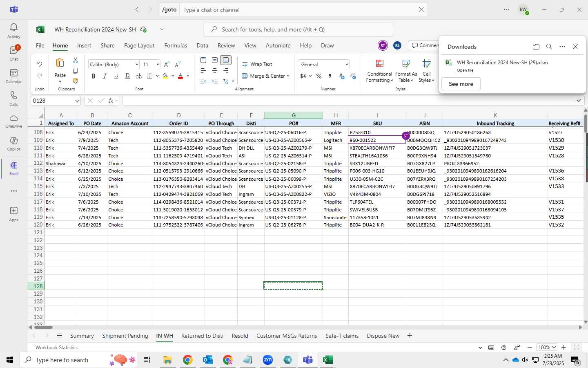Viewport: 588px width, 368px height.
Task: Open Workbook Statistics in status bar
Action: [56, 347]
